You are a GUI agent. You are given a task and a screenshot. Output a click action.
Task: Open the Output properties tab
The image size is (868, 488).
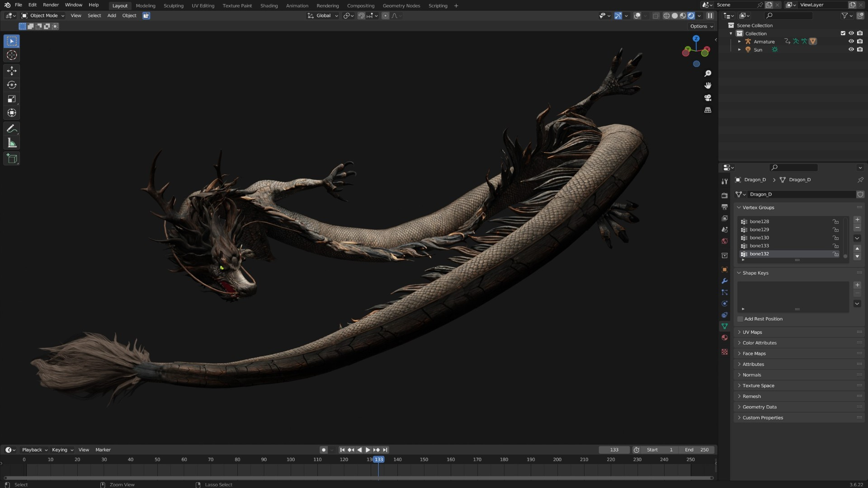tap(725, 207)
